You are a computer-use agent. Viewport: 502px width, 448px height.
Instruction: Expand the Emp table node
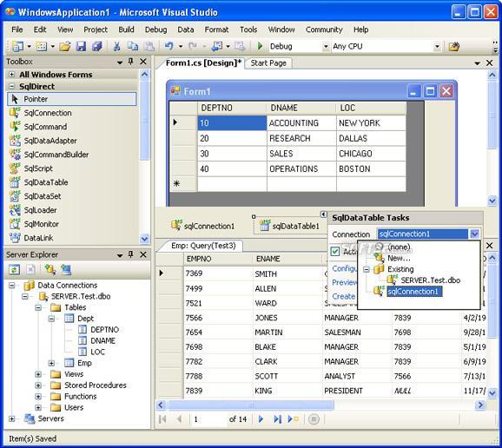(x=51, y=363)
